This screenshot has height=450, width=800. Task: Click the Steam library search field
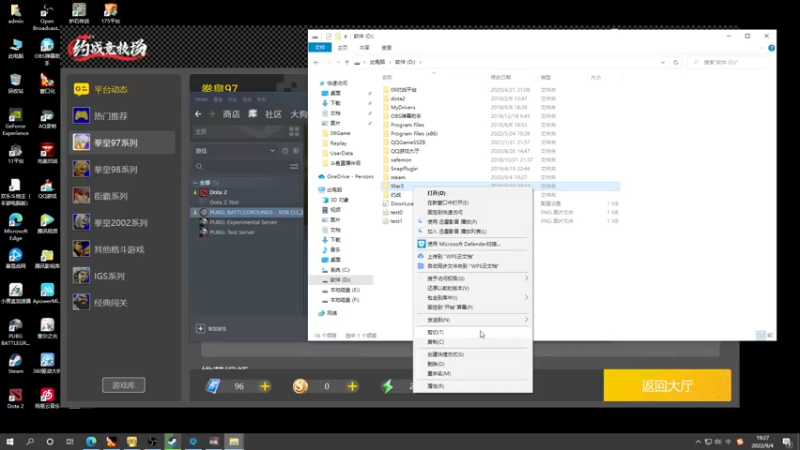click(x=241, y=166)
